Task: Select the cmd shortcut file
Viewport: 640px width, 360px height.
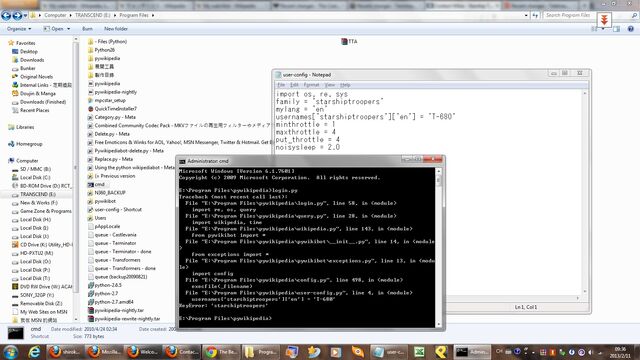Action: (96, 184)
